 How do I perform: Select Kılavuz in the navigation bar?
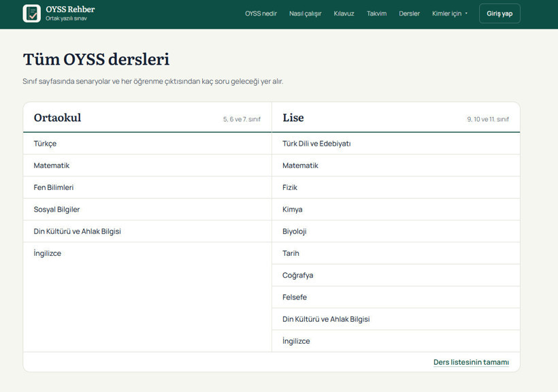(344, 14)
